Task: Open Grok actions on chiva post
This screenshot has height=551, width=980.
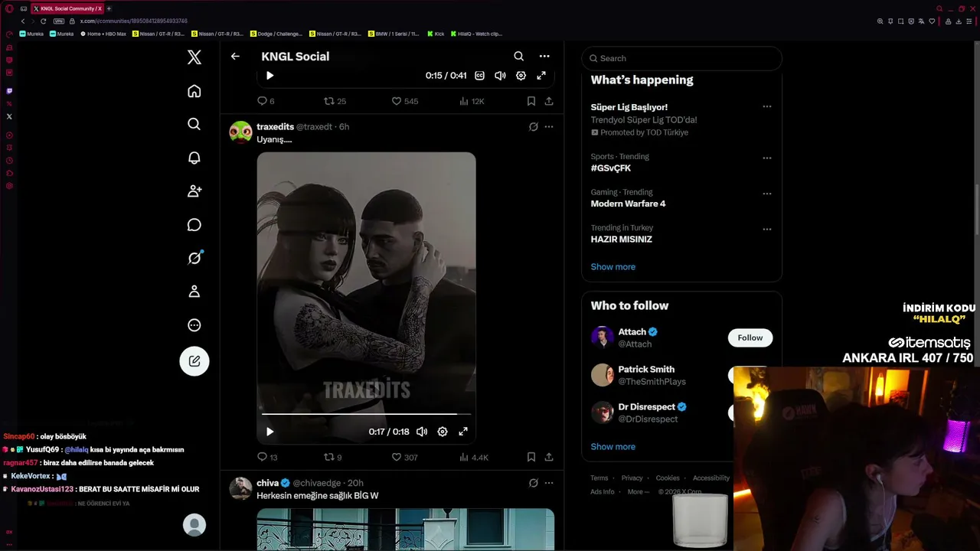Action: (x=534, y=483)
